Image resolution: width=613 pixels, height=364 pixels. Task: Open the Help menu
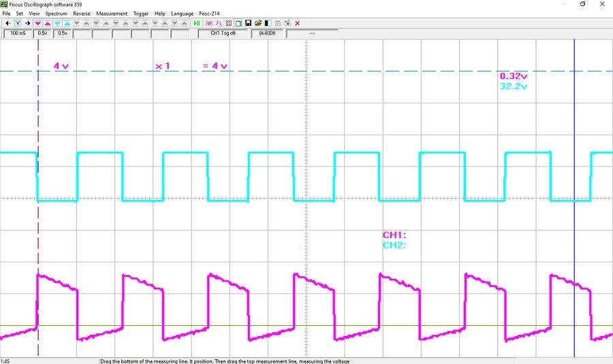coord(159,14)
